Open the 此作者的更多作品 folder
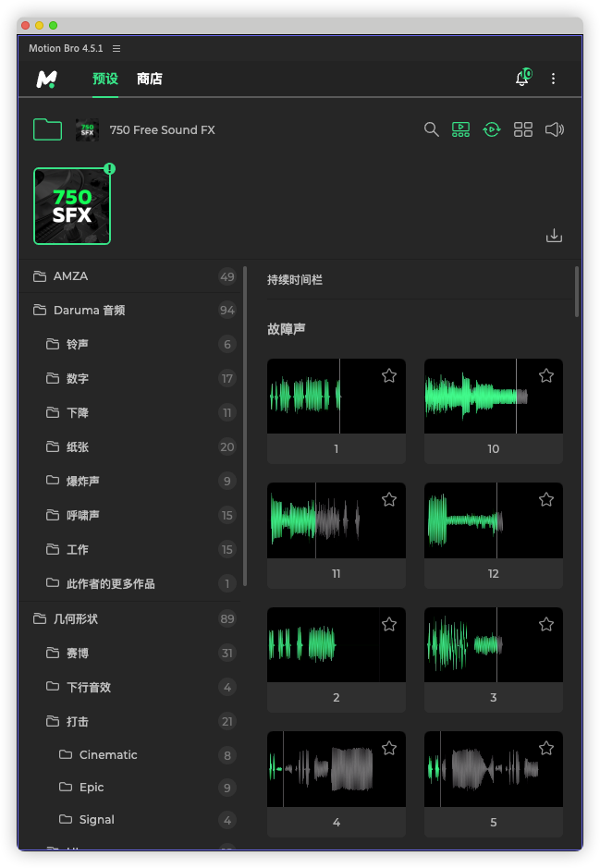Image resolution: width=600 pixels, height=868 pixels. click(130, 583)
